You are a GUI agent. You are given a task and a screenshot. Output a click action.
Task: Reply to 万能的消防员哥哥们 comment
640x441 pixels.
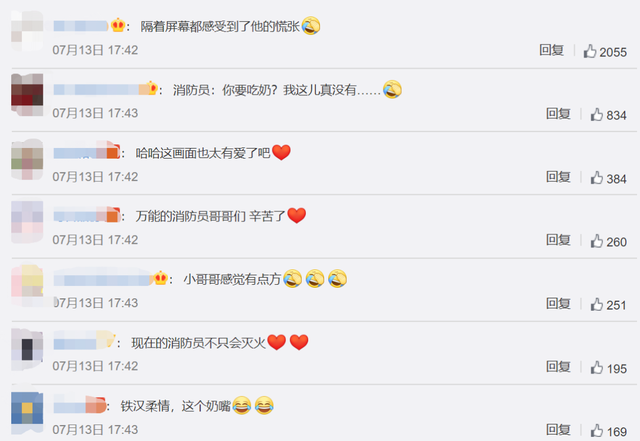pyautogui.click(x=558, y=240)
